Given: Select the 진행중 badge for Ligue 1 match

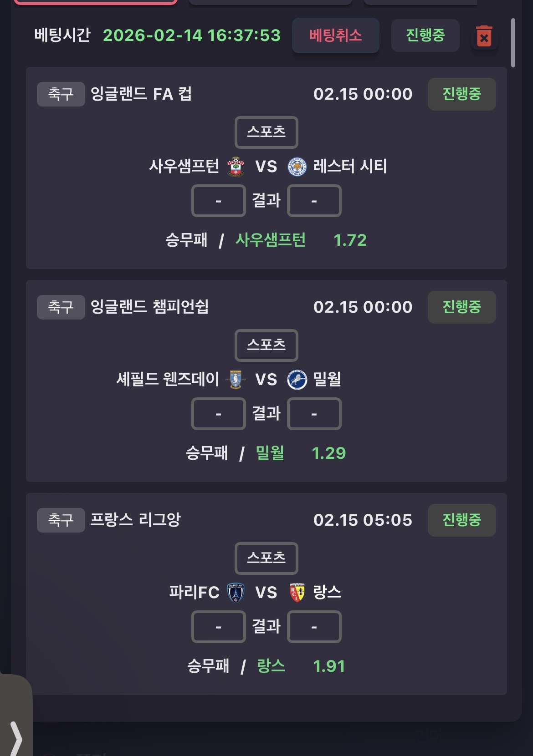Looking at the screenshot, I should [x=461, y=520].
